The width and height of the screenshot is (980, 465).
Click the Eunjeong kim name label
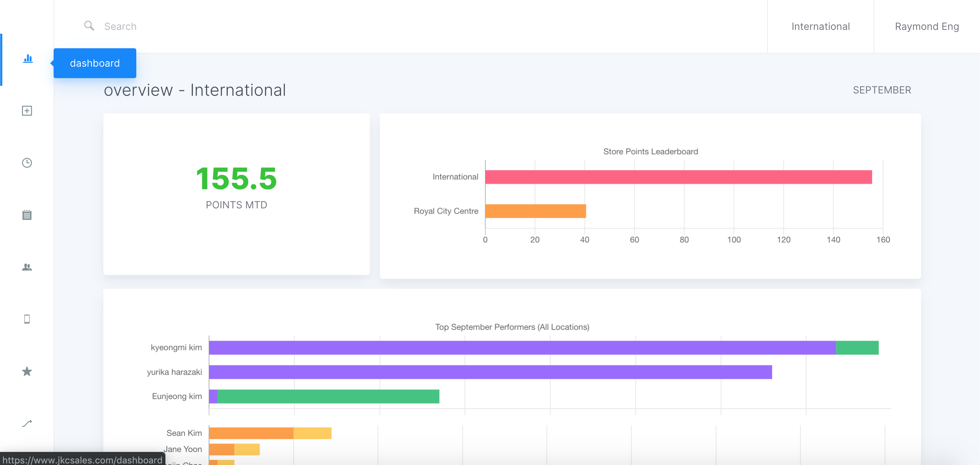[x=177, y=396]
